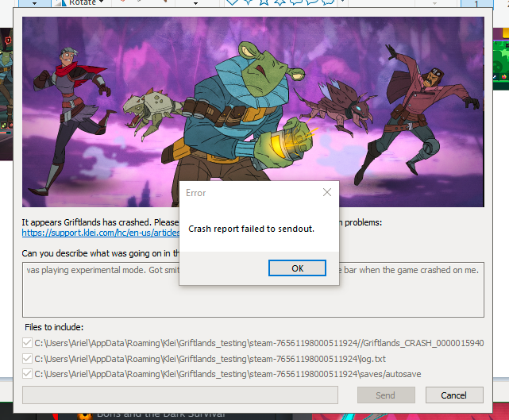Toggle the log.txt file checkbox

tap(28, 358)
